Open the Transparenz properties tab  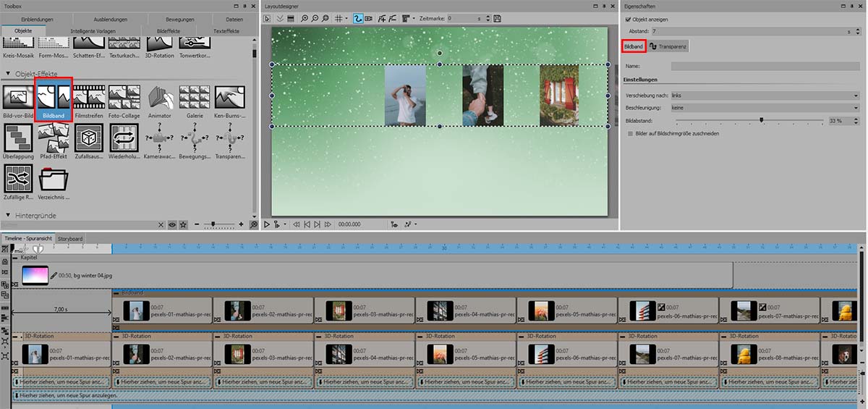pyautogui.click(x=668, y=46)
